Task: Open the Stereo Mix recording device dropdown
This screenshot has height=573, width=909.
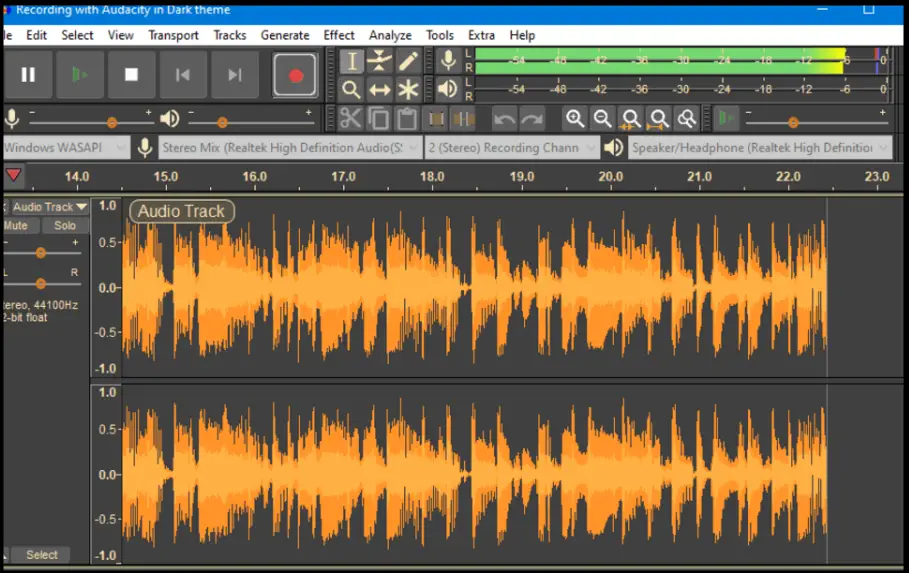Action: [289, 148]
